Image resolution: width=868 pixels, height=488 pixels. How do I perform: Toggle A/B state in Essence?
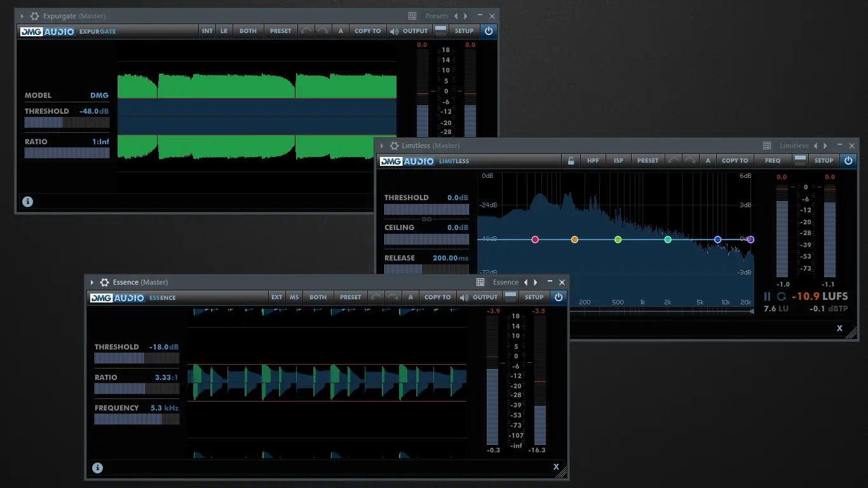coord(410,297)
